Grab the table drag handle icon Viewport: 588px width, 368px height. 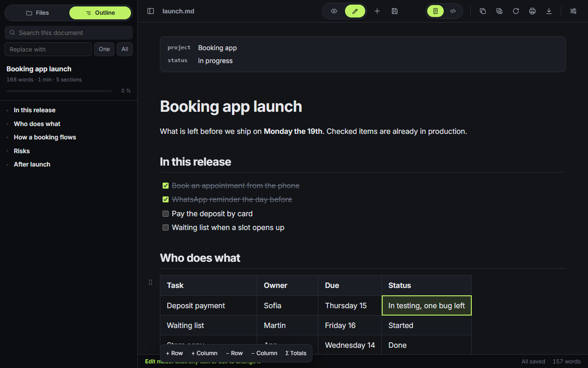coord(150,282)
